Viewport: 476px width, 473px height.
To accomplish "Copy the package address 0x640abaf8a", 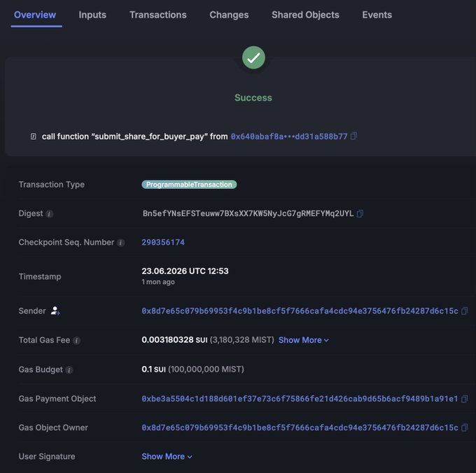I will click(x=353, y=136).
